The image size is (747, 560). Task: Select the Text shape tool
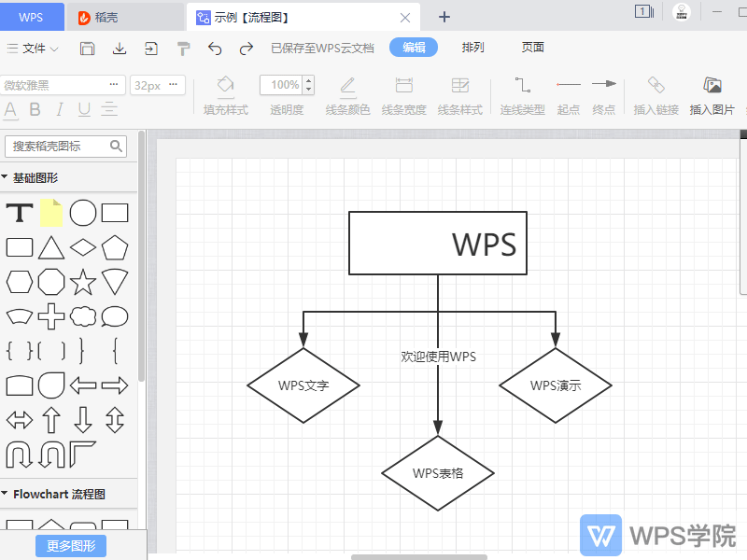(x=20, y=213)
